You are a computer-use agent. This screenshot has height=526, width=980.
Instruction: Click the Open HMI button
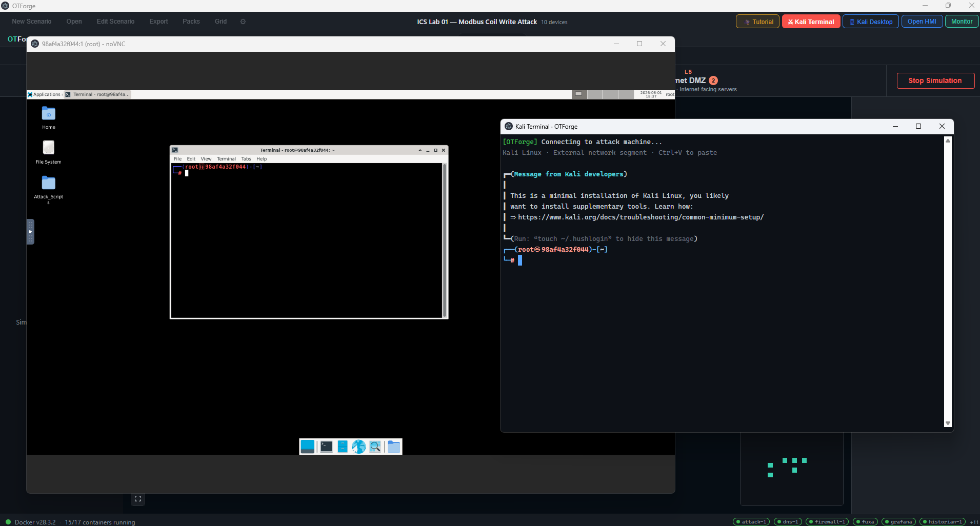(922, 22)
